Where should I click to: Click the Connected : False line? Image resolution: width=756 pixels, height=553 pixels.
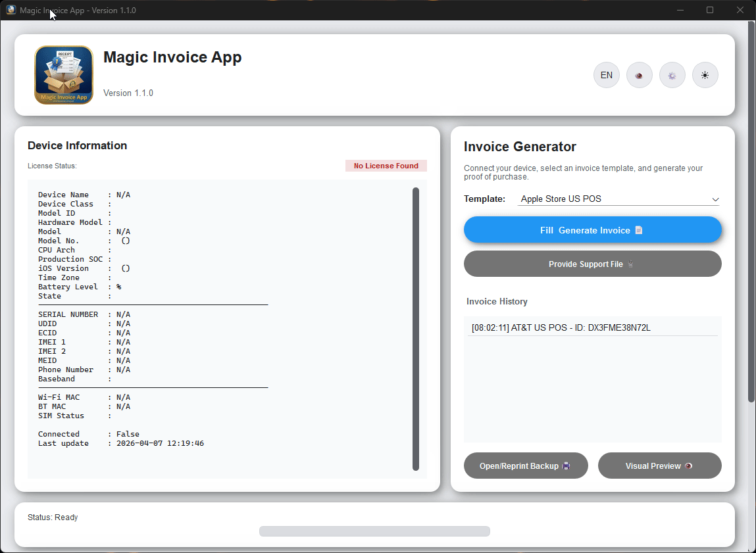[89, 434]
